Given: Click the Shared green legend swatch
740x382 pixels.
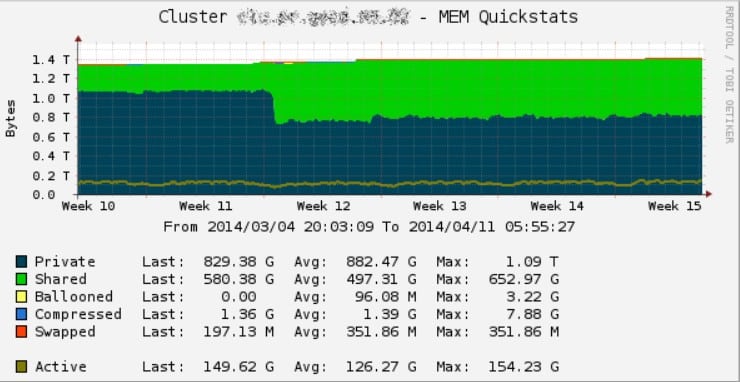Looking at the screenshot, I should 21,279.
